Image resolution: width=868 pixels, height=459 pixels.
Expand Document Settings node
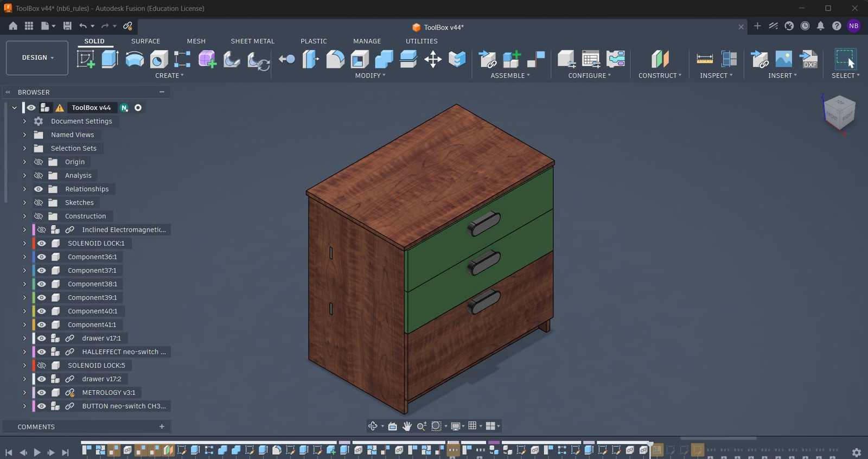pos(24,121)
